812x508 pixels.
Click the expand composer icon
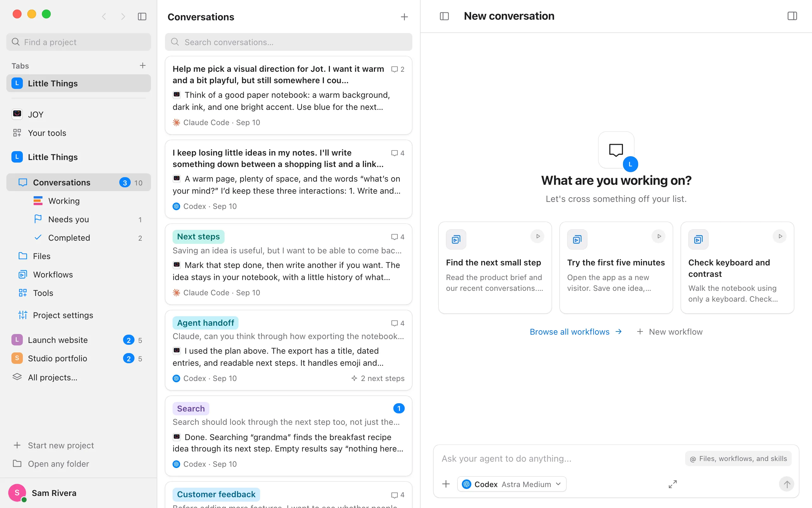(672, 484)
